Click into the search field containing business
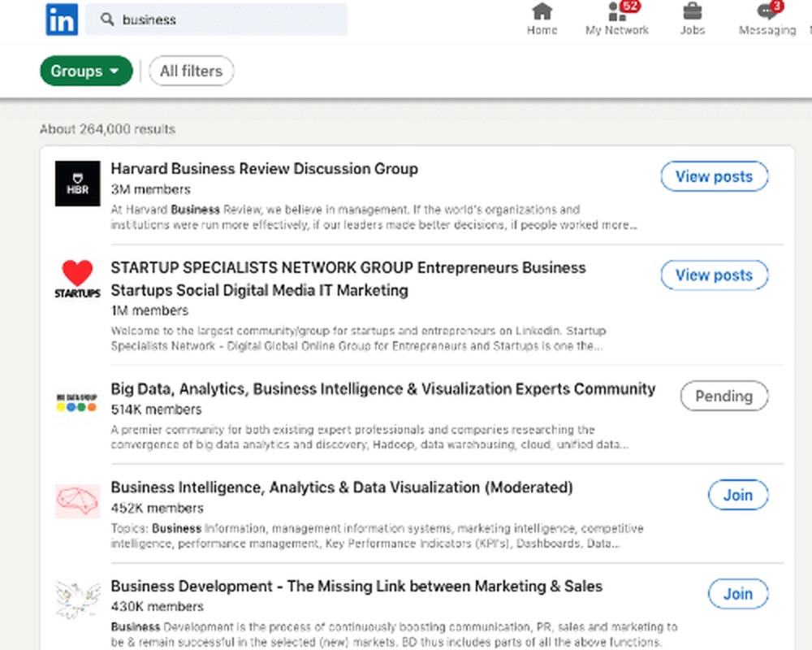 click(x=217, y=19)
